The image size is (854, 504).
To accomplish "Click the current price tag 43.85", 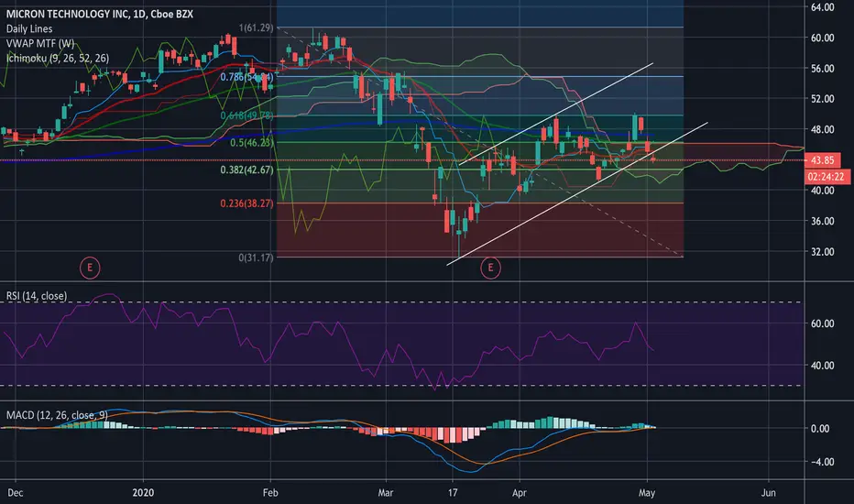I will (x=823, y=160).
